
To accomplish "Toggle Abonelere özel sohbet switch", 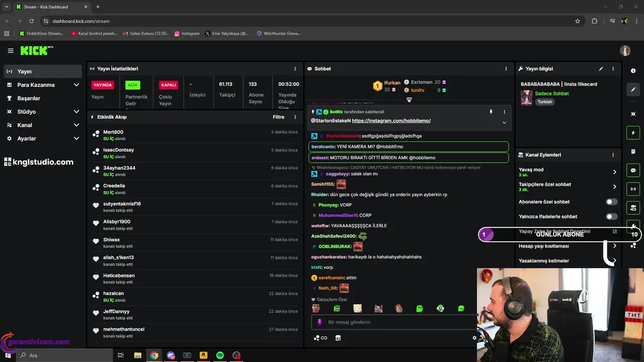I will click(612, 202).
